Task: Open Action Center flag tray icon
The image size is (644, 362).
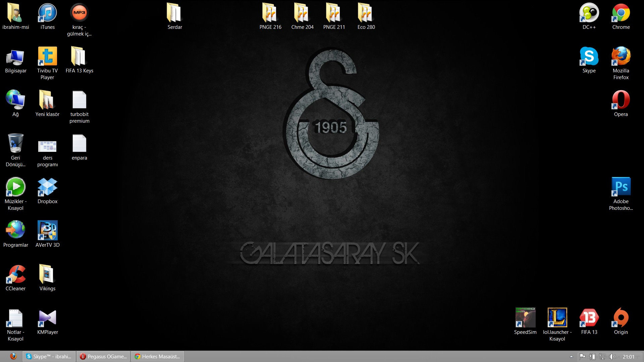Action: 582,357
